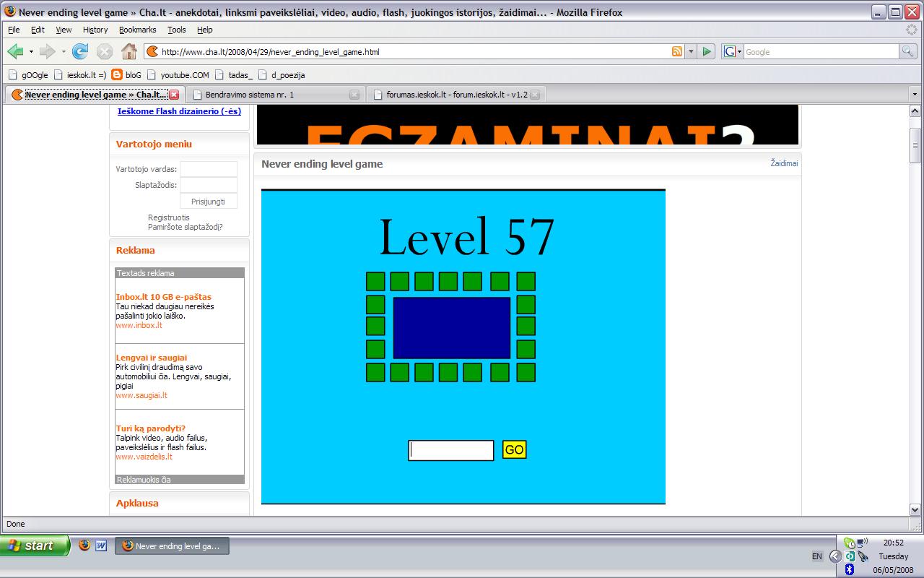Click the dark blue rectangle in game
Viewport: 924px width, 578px height.
[x=452, y=327]
